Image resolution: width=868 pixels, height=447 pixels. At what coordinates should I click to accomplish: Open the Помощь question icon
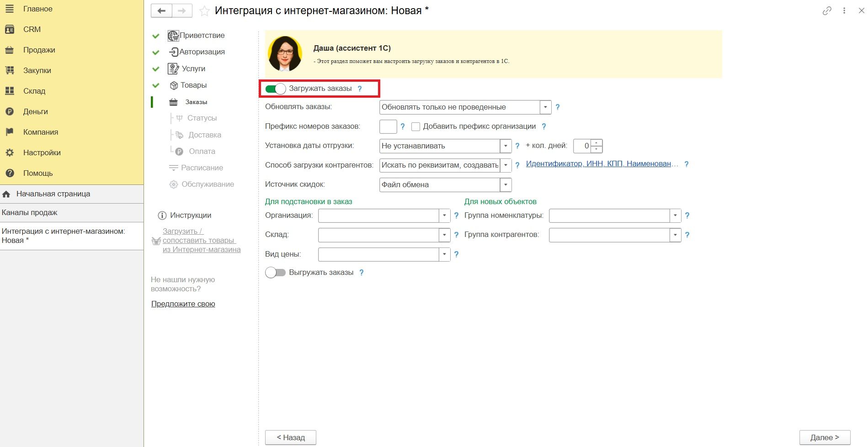tap(10, 173)
